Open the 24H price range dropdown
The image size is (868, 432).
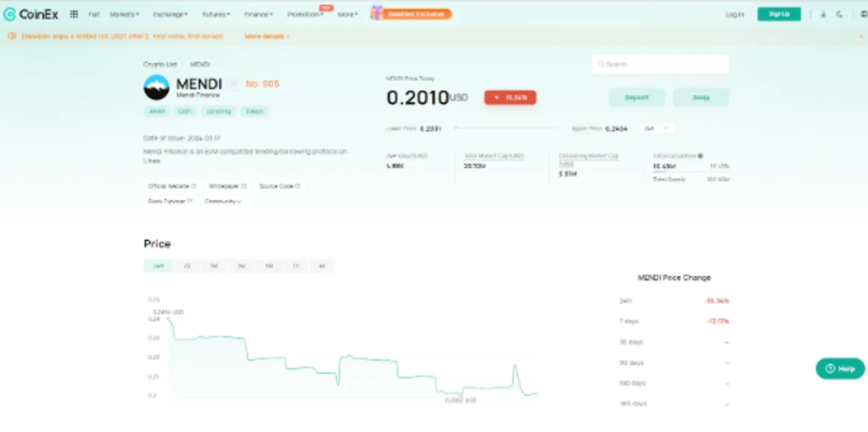656,129
